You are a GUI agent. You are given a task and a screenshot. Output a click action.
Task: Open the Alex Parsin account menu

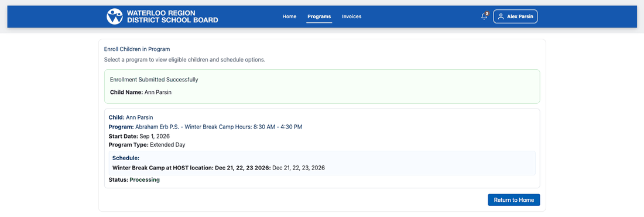[515, 16]
